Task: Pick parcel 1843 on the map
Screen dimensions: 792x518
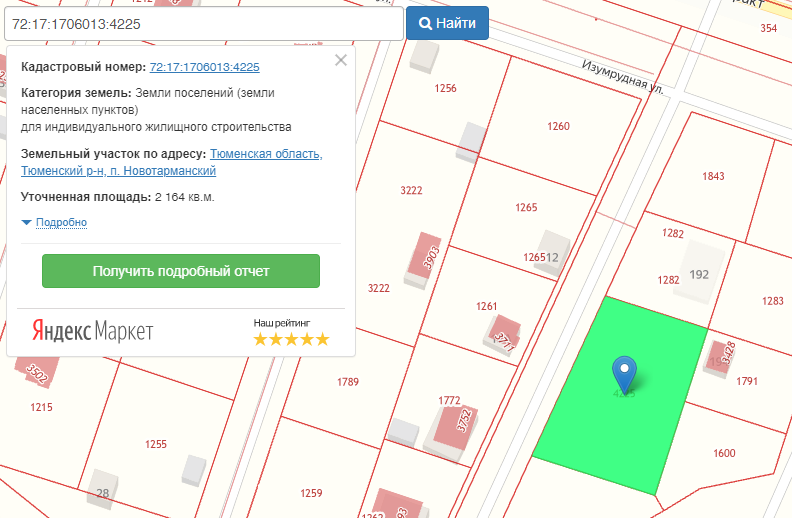Action: coord(713,176)
